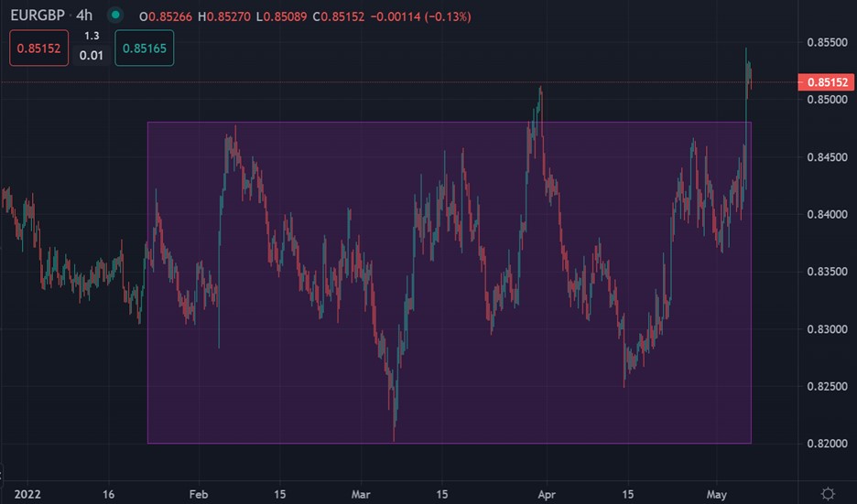
Task: Click the Mar label on time axis
Action: coord(361,494)
